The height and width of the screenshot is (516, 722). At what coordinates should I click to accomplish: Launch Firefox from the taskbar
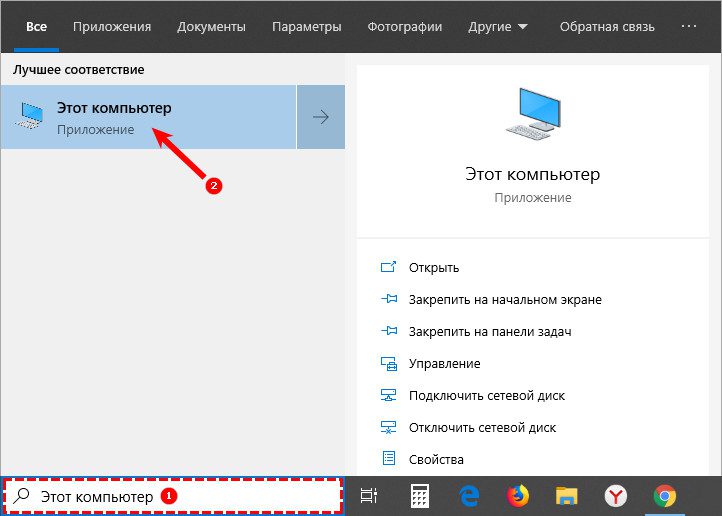518,496
